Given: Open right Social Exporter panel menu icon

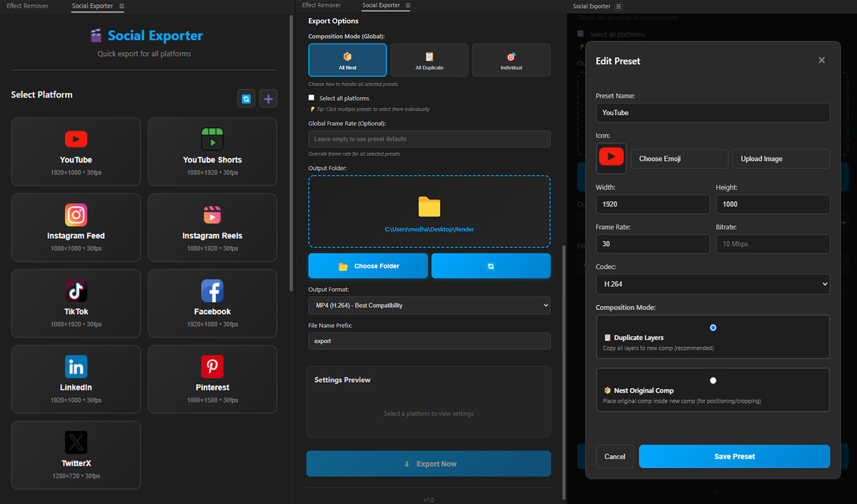Looking at the screenshot, I should coord(618,6).
